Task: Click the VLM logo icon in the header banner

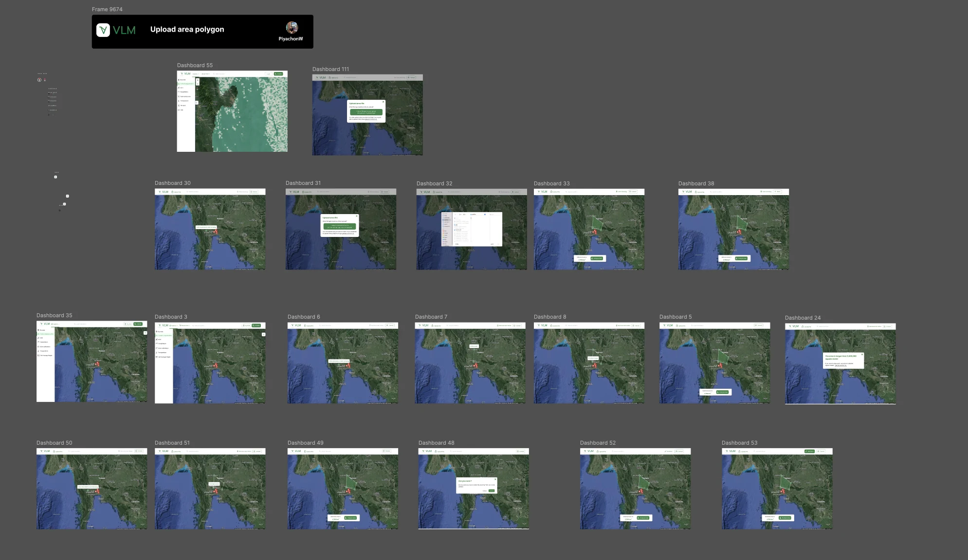Action: (103, 30)
